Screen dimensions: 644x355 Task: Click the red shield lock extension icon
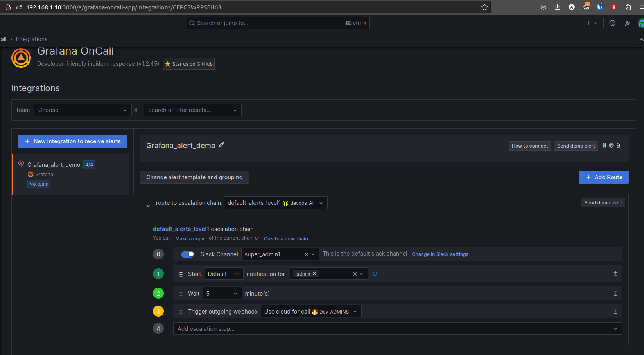pyautogui.click(x=614, y=7)
